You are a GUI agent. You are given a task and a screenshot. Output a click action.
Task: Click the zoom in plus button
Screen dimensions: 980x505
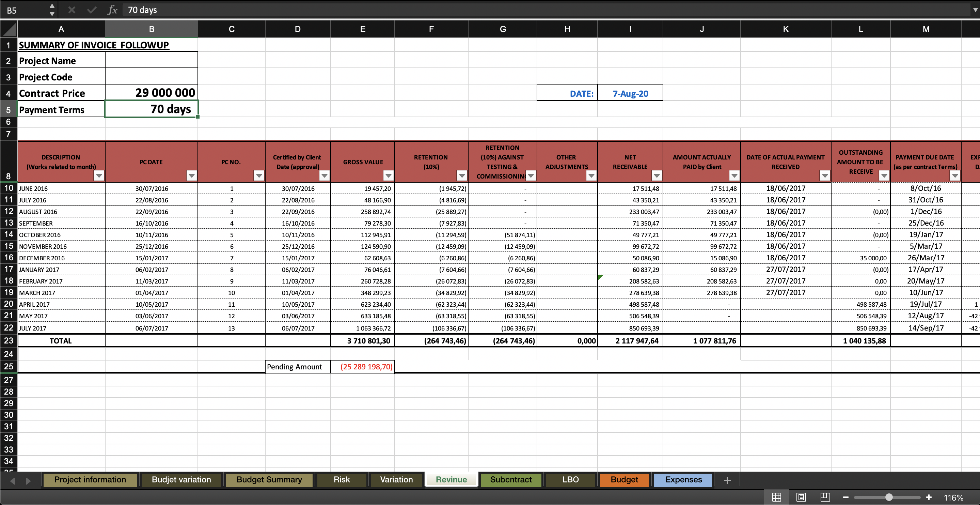pyautogui.click(x=929, y=498)
